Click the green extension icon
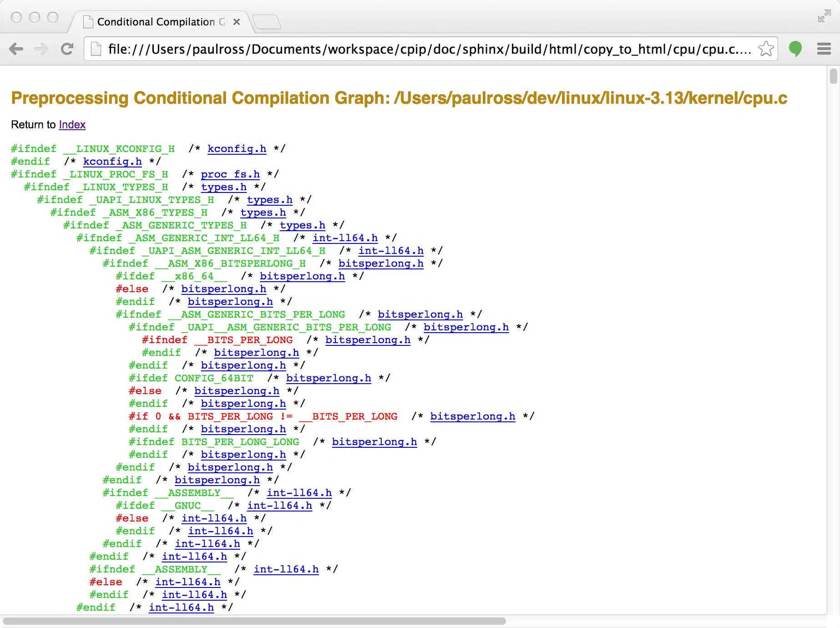 (795, 48)
